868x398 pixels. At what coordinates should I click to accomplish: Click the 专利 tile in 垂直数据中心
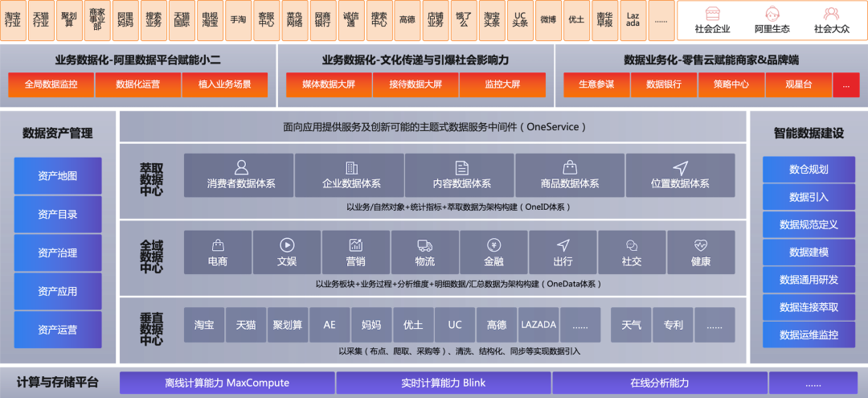pyautogui.click(x=673, y=325)
